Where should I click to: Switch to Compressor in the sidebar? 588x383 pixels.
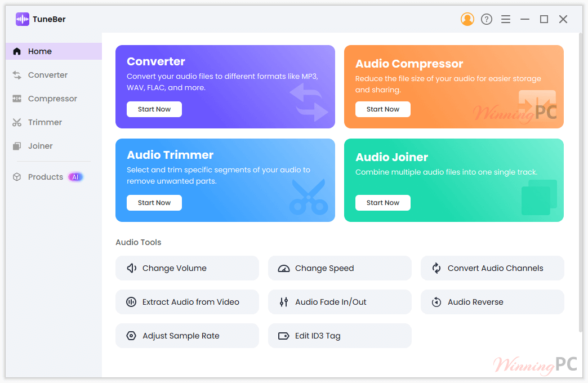click(54, 99)
